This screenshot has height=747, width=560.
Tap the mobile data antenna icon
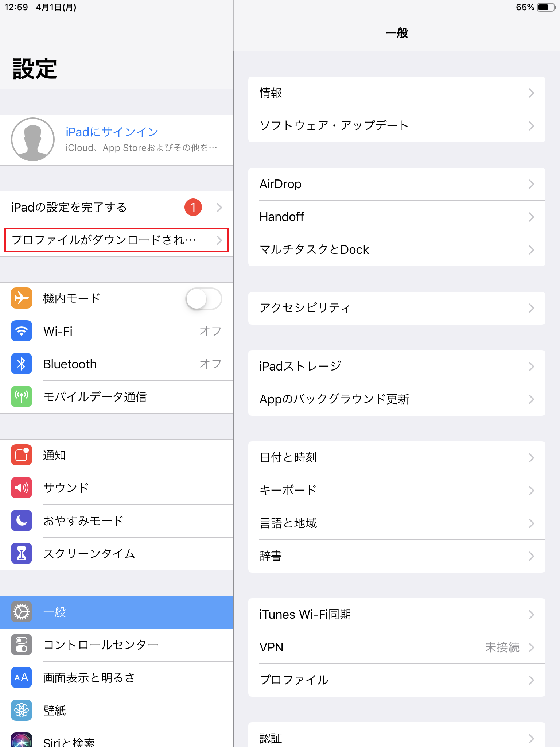point(22,396)
